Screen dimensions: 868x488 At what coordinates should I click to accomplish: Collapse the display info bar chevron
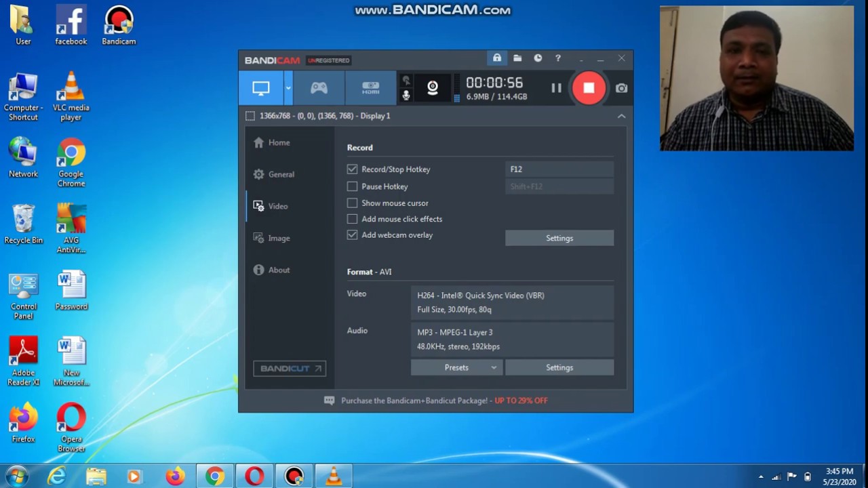[621, 116]
